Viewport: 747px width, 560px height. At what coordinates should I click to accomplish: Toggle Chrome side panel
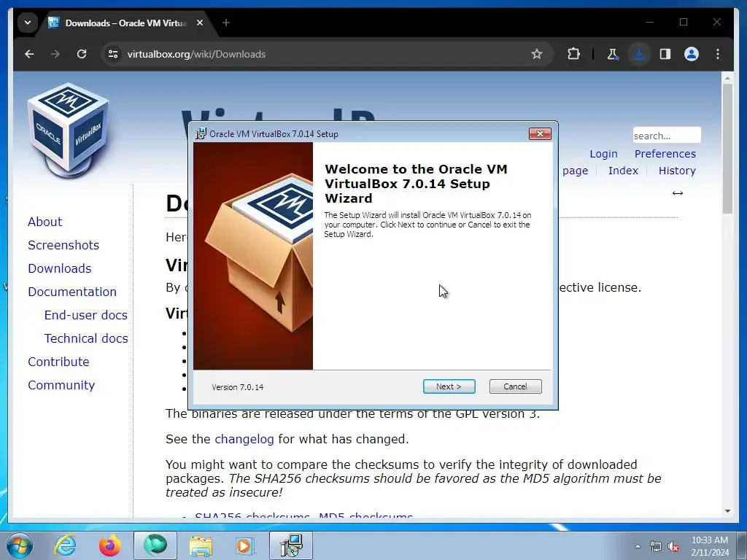665,54
